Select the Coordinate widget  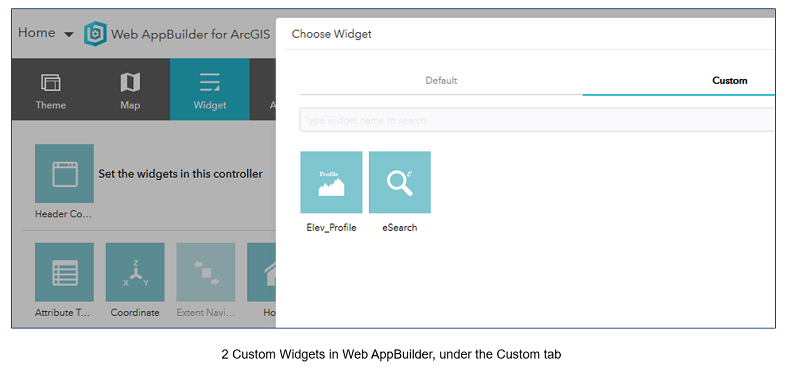coord(135,272)
